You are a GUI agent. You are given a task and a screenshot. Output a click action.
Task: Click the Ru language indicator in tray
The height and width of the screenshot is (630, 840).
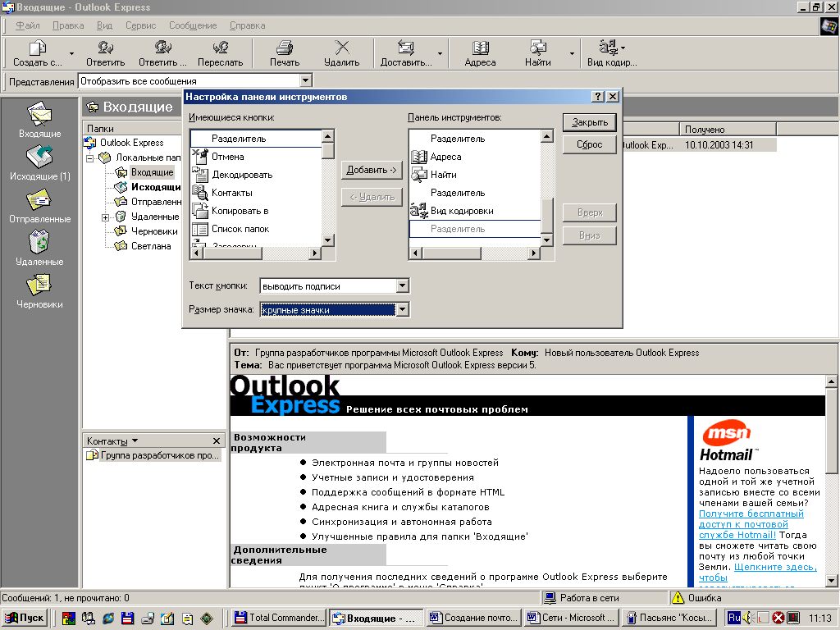point(734,618)
